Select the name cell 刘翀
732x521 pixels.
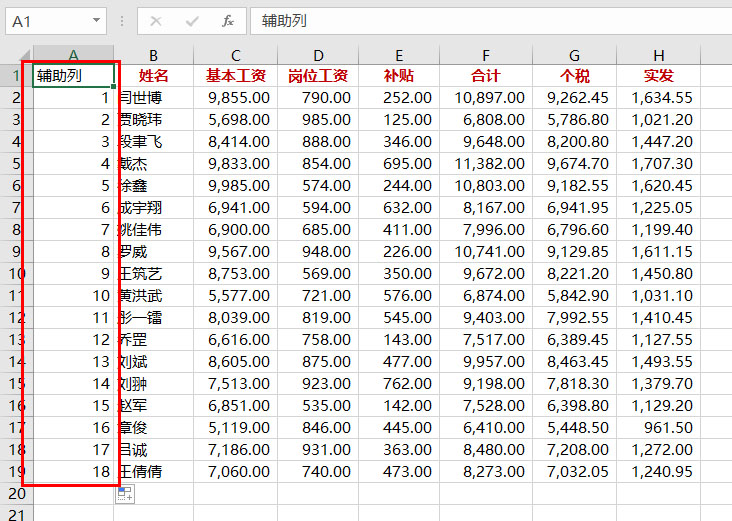(154, 383)
